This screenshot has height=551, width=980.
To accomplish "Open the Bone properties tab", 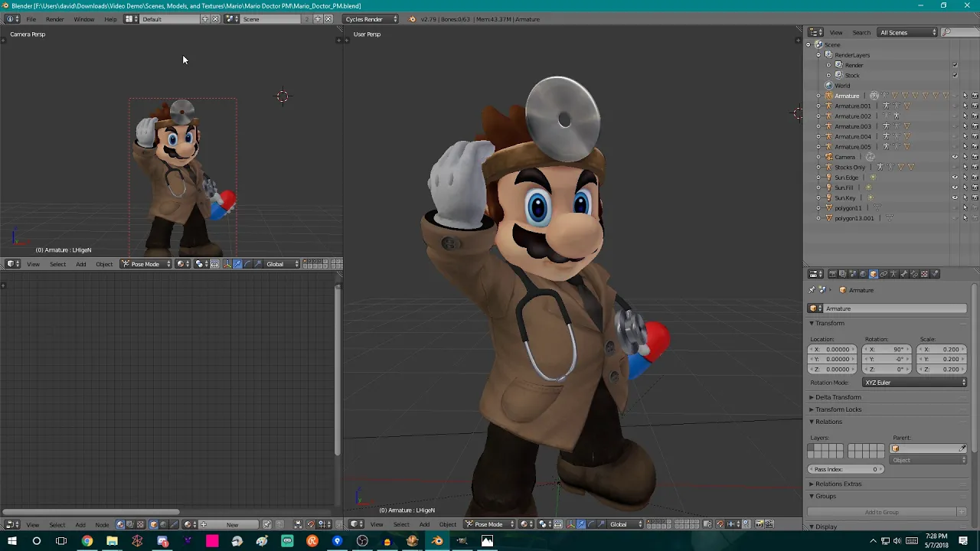I will coord(903,274).
